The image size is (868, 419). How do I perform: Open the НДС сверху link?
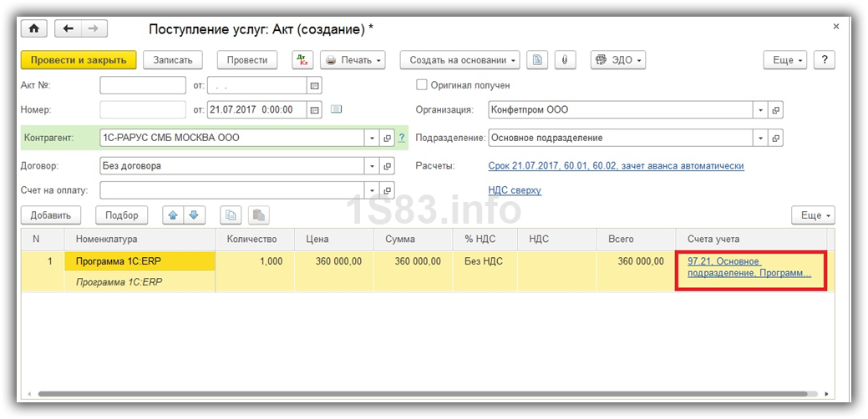pyautogui.click(x=515, y=190)
